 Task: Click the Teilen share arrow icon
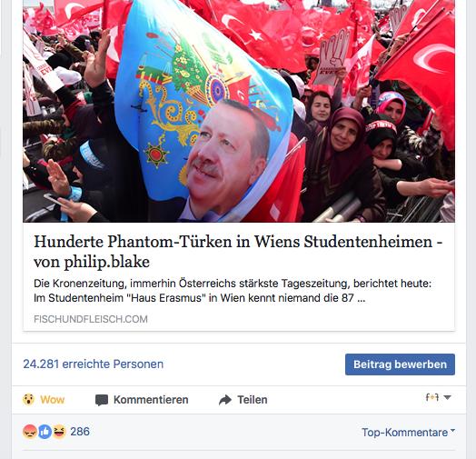(225, 400)
